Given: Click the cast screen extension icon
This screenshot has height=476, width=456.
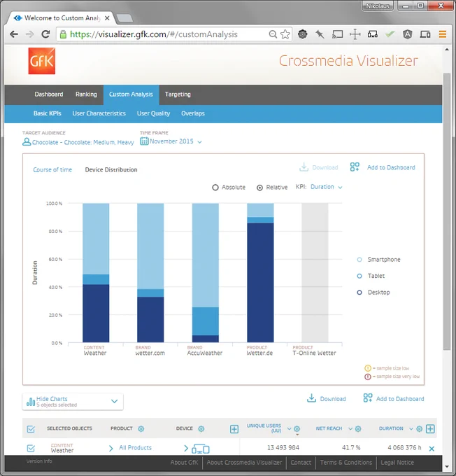Looking at the screenshot, I should pyautogui.click(x=337, y=34).
